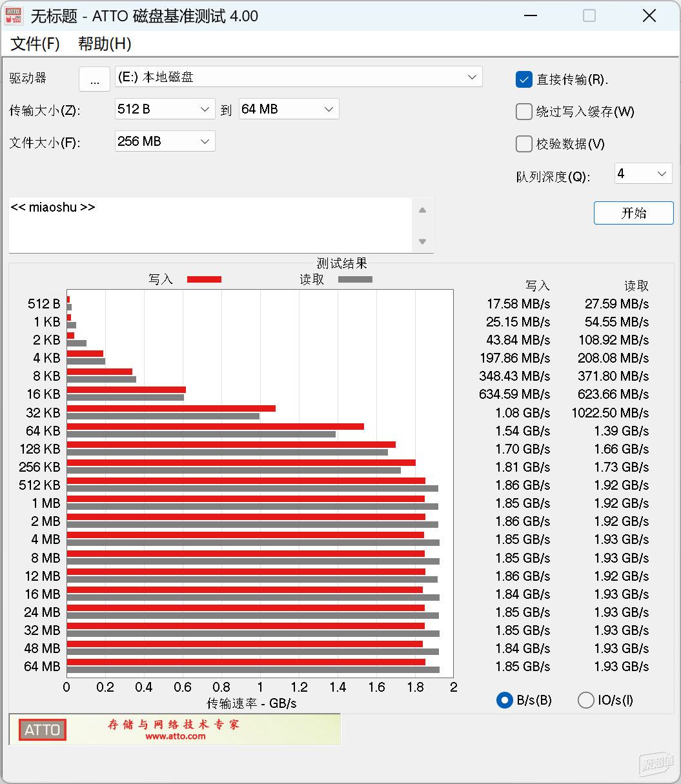Click the 1.66 GB/s read value
The image size is (681, 784).
tap(622, 448)
